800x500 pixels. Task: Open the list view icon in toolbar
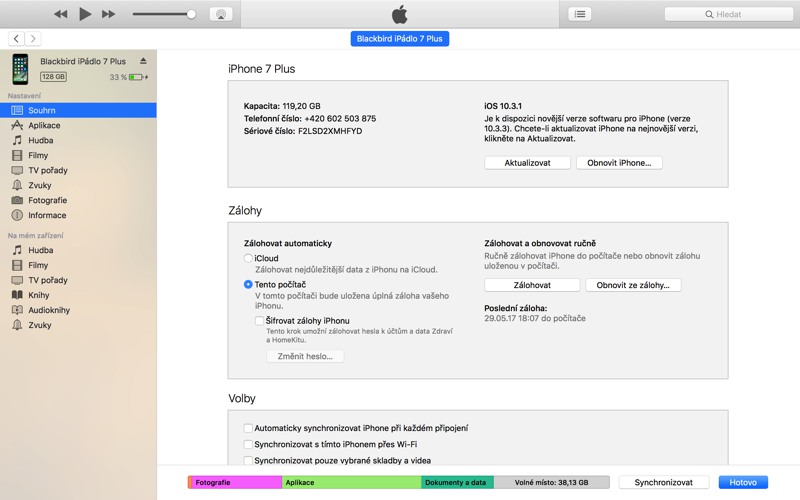[580, 14]
